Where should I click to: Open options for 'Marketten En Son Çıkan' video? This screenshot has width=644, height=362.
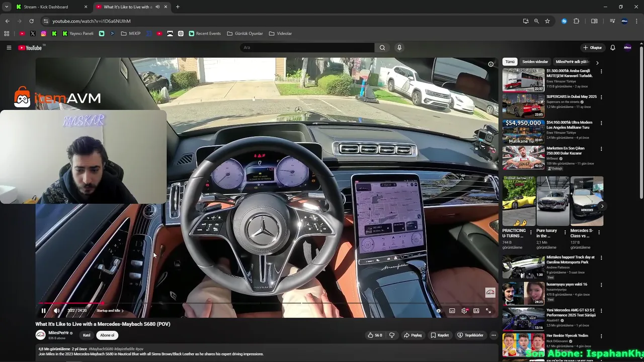pyautogui.click(x=601, y=149)
